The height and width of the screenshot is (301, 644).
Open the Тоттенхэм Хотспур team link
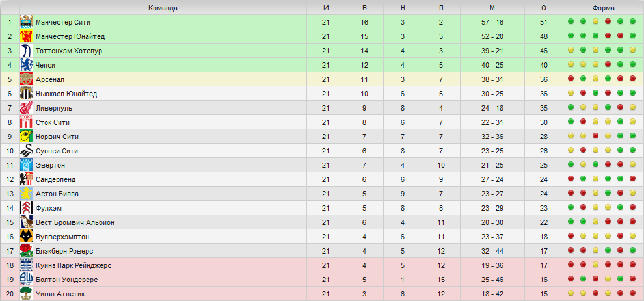pos(69,51)
